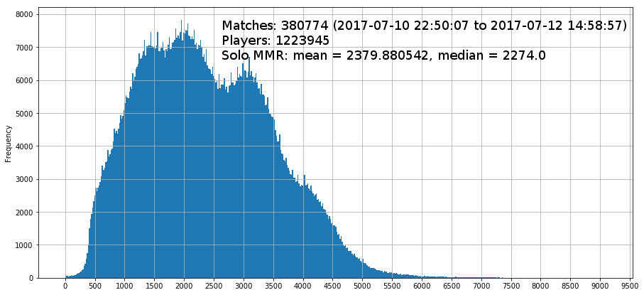644x295 pixels.
Task: Click the 500 x-axis tick label
Action: 95,284
